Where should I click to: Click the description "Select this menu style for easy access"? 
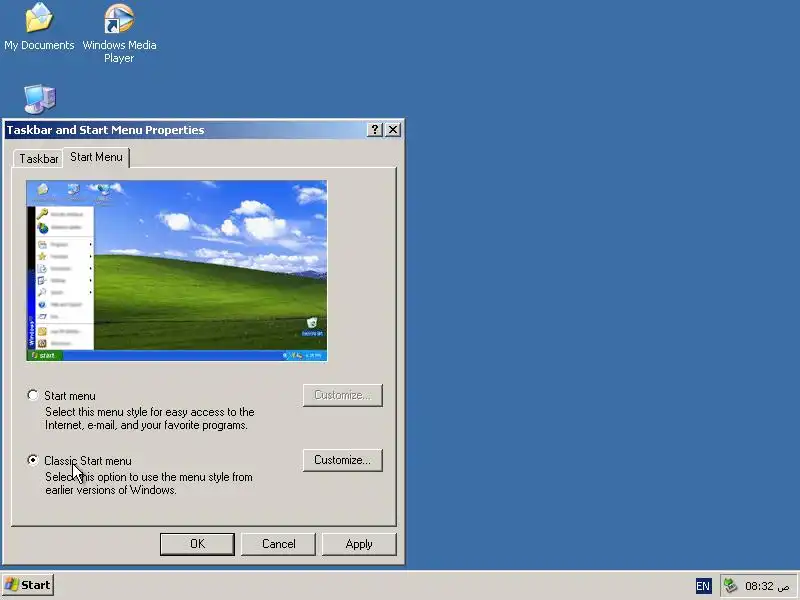150,412
